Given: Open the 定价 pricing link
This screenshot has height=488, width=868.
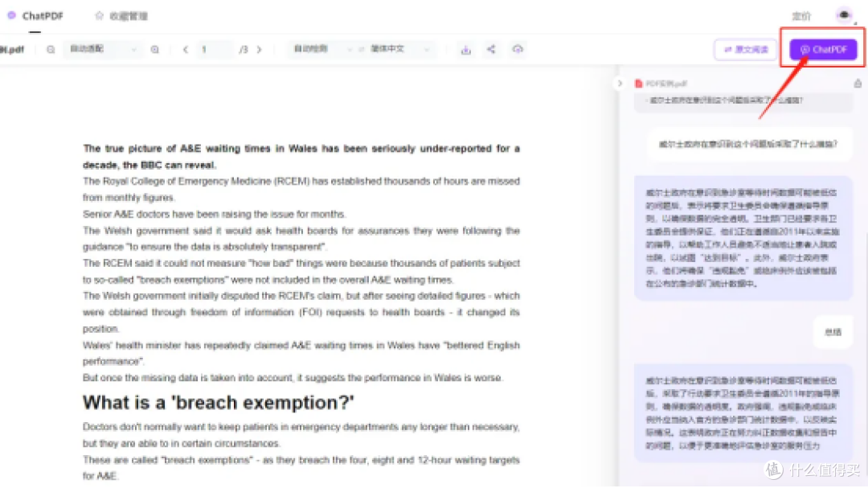Looking at the screenshot, I should click(801, 16).
